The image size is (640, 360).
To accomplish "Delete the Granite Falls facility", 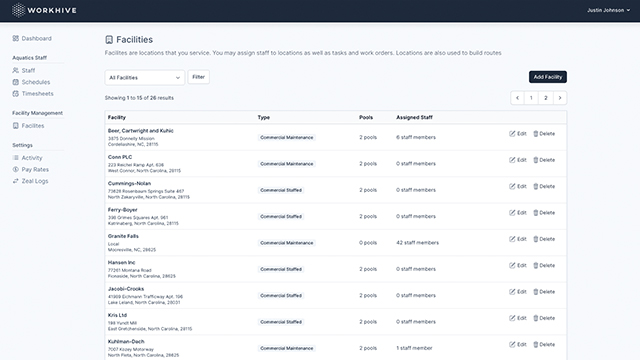I will coord(544,239).
